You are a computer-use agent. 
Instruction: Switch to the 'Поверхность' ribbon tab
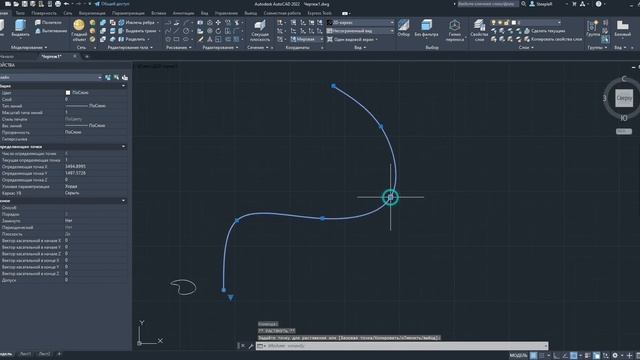[x=44, y=13]
